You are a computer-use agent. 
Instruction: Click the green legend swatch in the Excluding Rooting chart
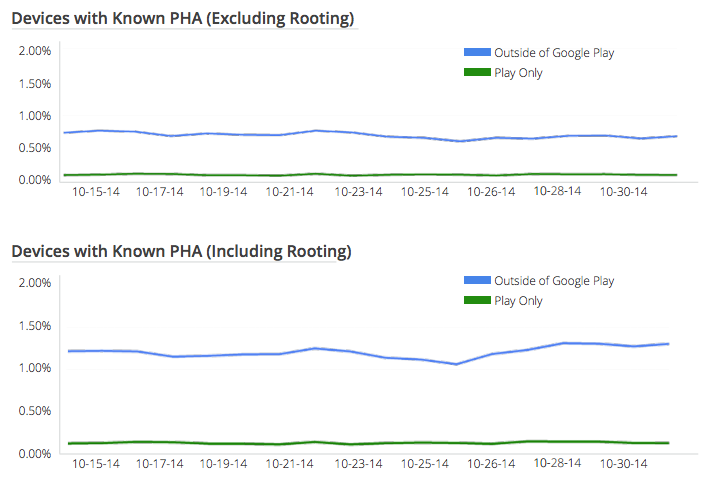coord(477,72)
